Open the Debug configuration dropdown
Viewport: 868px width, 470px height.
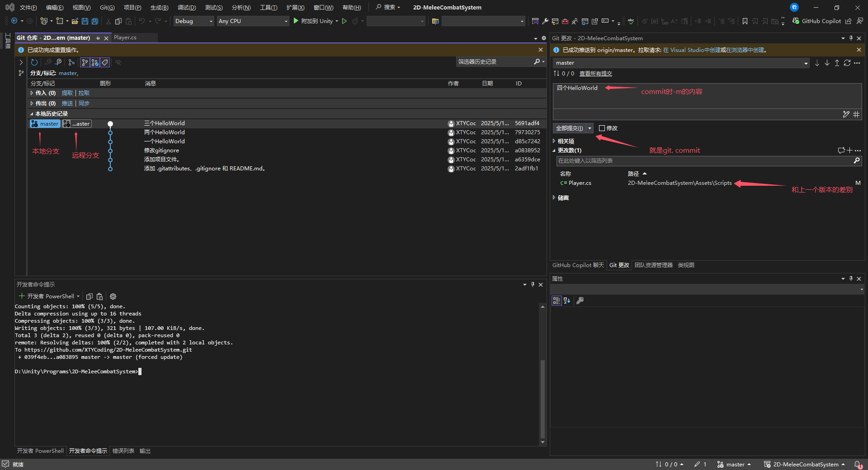click(194, 21)
